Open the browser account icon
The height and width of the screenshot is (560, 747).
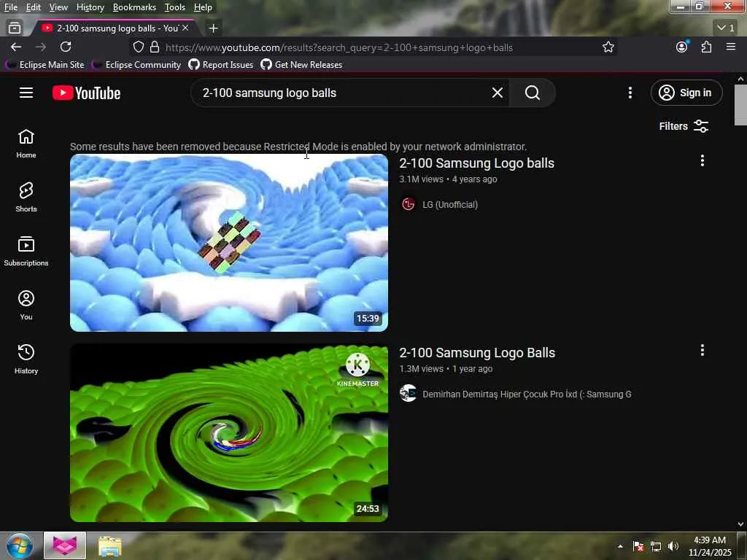coord(682,47)
